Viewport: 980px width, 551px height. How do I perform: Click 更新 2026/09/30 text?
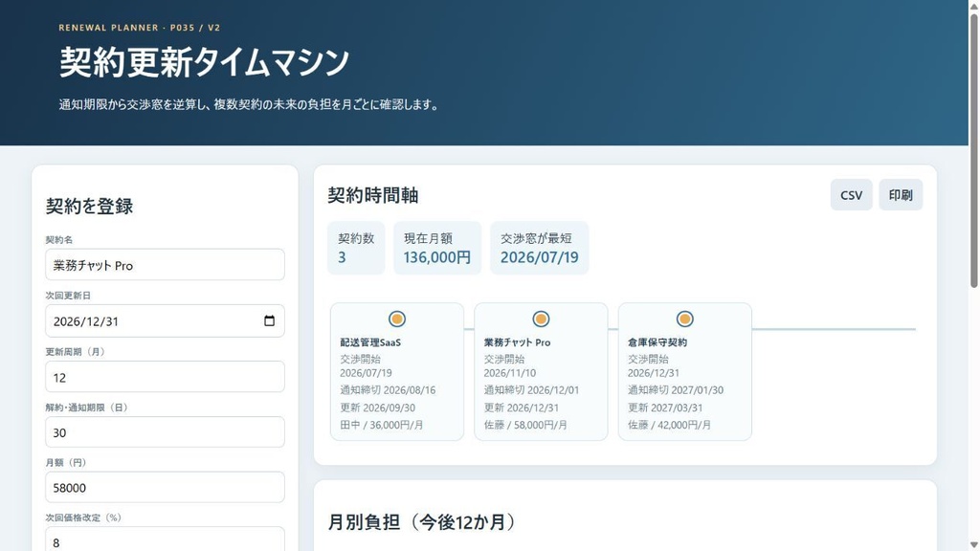[377, 408]
